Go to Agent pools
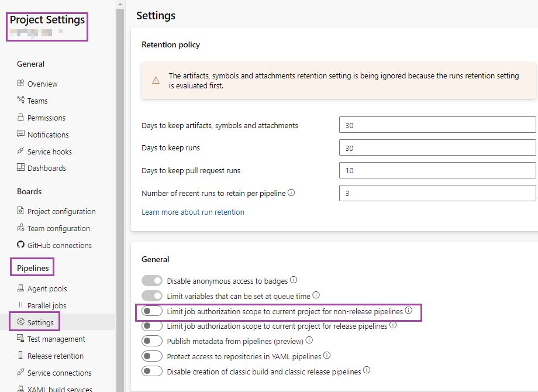 47,288
